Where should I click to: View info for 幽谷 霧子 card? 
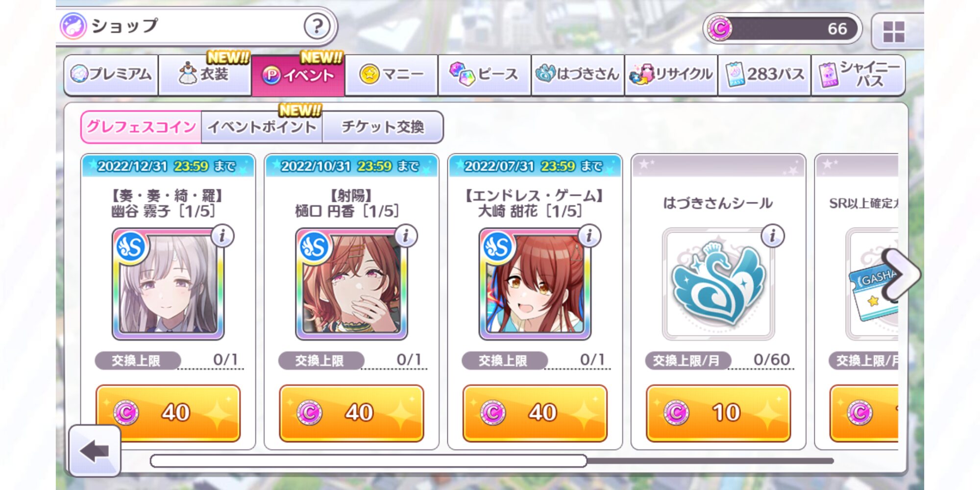[222, 236]
